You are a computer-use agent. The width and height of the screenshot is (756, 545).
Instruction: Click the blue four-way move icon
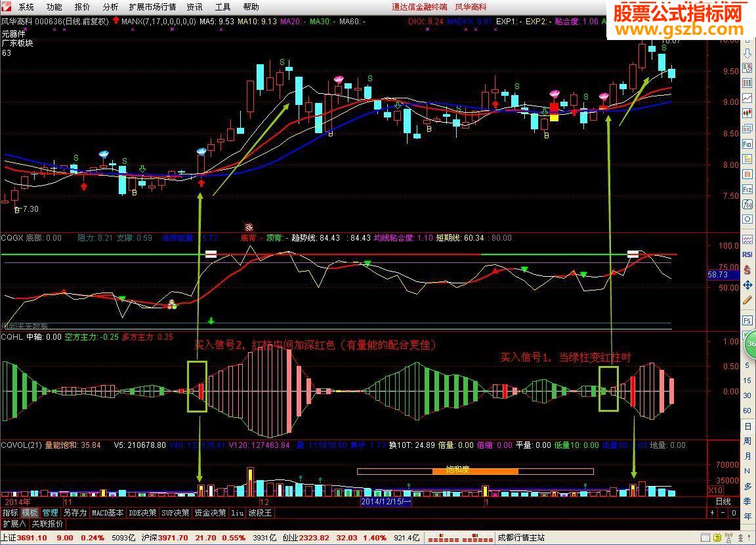click(747, 285)
